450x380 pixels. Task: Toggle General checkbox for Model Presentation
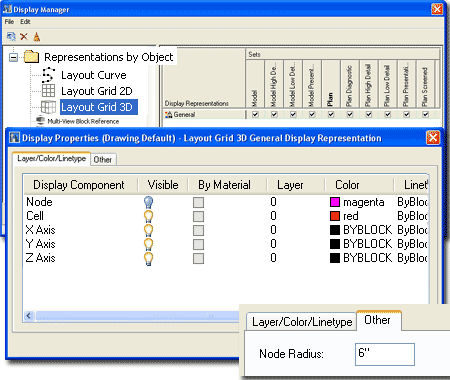tap(312, 114)
